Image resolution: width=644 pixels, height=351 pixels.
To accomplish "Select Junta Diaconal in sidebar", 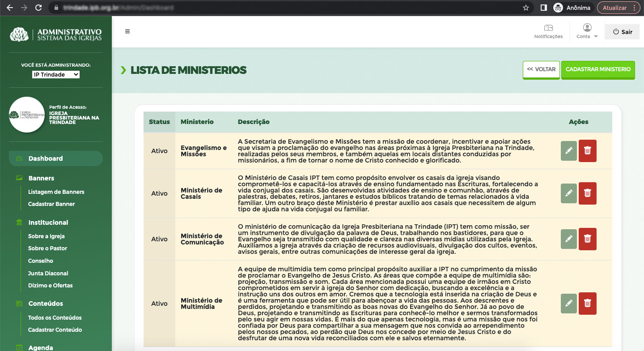I will [x=48, y=273].
